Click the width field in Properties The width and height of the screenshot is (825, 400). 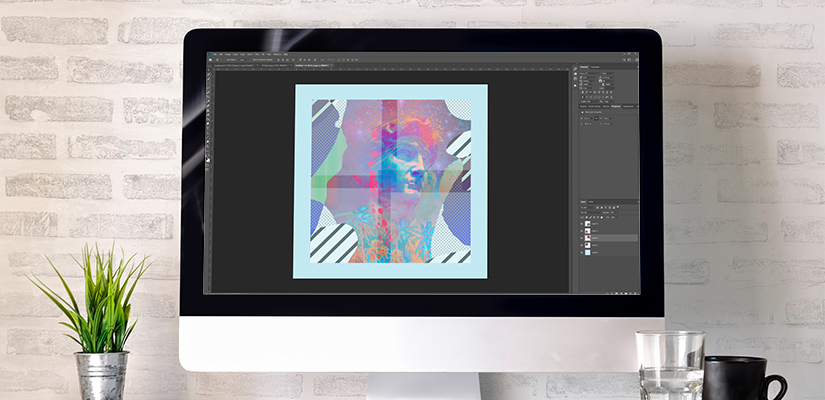(589, 118)
